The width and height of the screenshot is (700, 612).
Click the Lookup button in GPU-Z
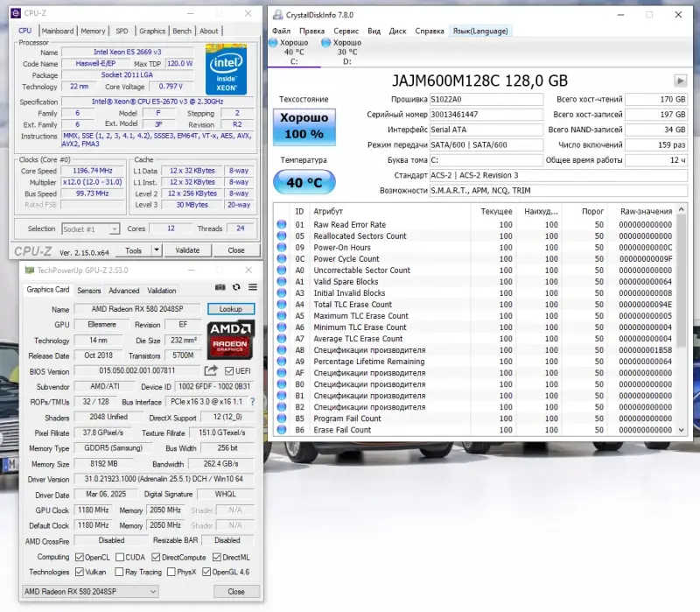coord(231,309)
